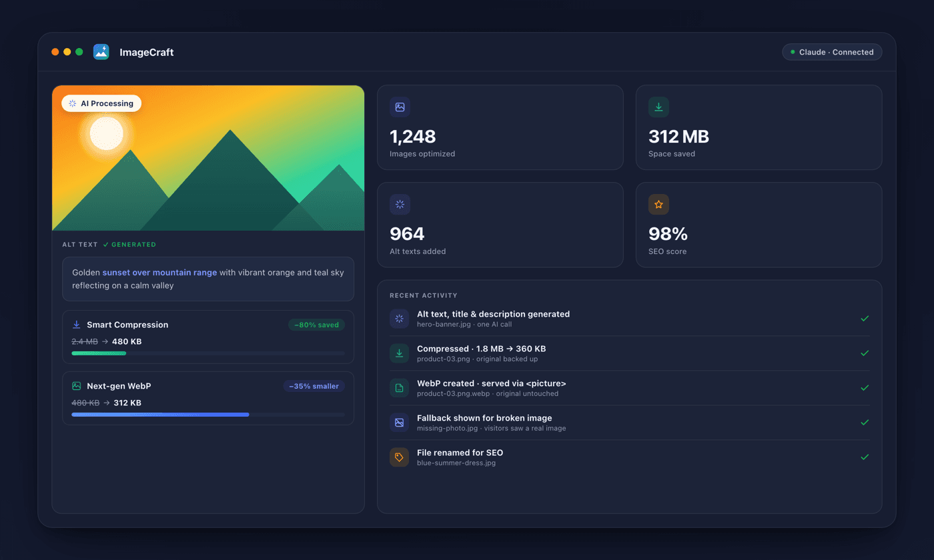Click the checkmark on the 'Alt text, title' row
The height and width of the screenshot is (560, 934).
tap(865, 319)
